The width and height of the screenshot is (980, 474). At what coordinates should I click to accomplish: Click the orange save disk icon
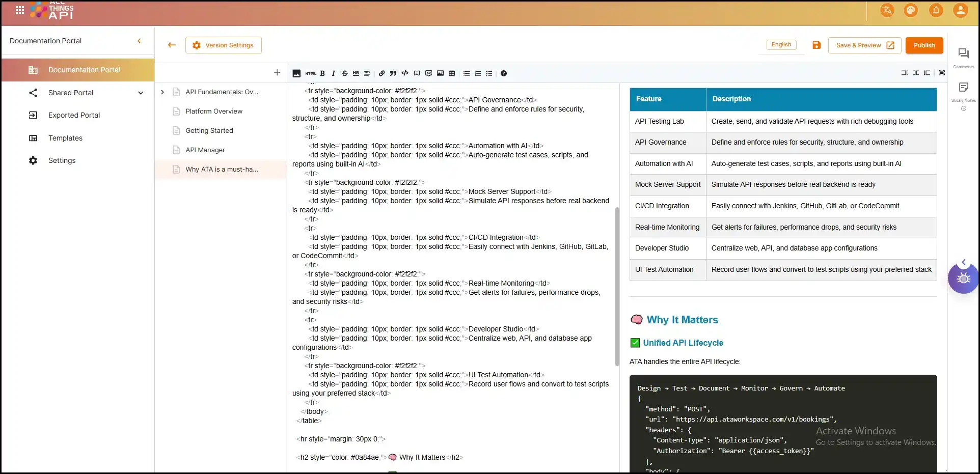[816, 45]
